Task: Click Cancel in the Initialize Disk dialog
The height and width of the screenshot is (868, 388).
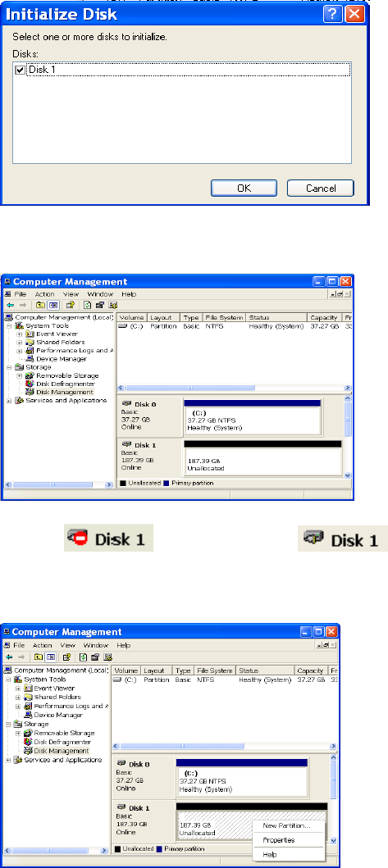Action: (x=321, y=189)
